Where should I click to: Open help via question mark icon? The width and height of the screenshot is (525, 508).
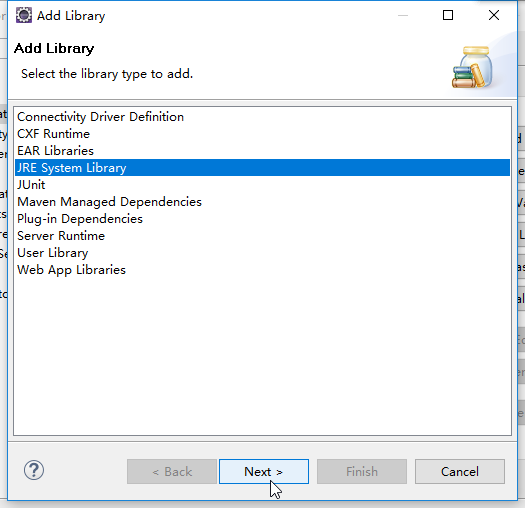34,470
